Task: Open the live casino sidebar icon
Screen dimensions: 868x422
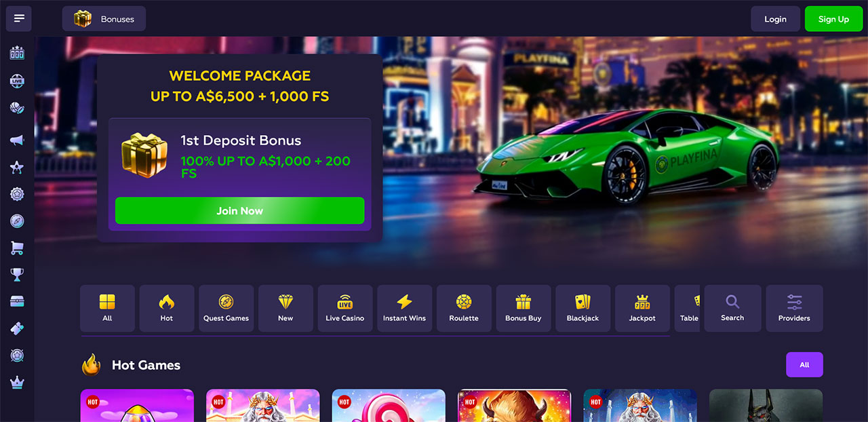Action: (x=17, y=81)
